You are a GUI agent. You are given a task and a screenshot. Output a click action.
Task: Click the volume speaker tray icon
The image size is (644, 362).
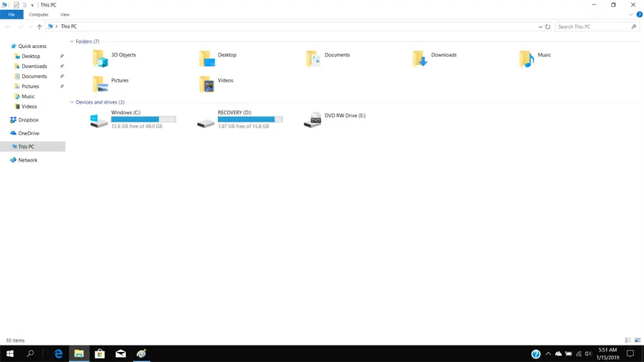pyautogui.click(x=588, y=353)
